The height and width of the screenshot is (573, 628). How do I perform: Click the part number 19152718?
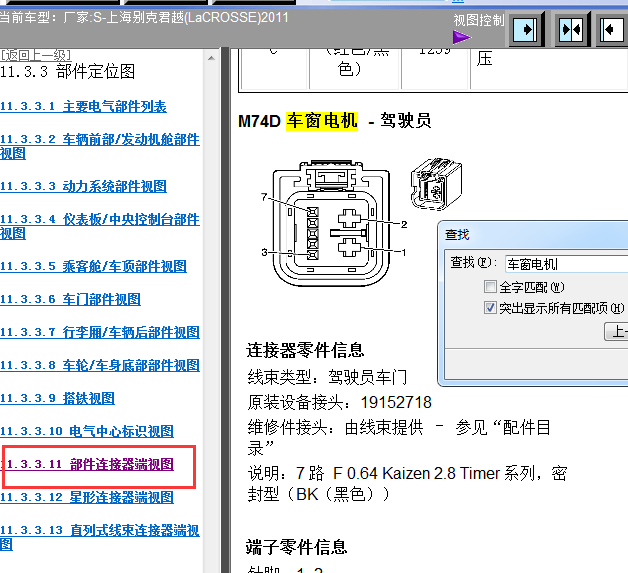click(x=396, y=402)
